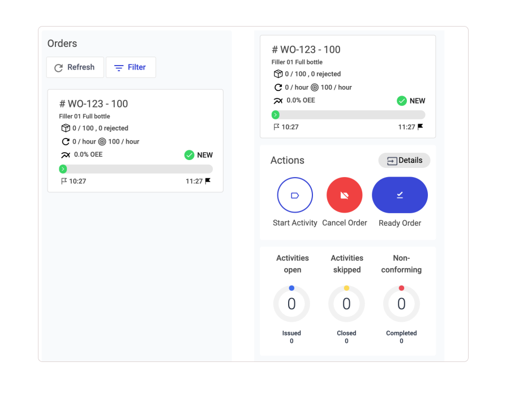Click the box quantity icon in order list card
Screen dimensions: 532x401
coord(66,128)
